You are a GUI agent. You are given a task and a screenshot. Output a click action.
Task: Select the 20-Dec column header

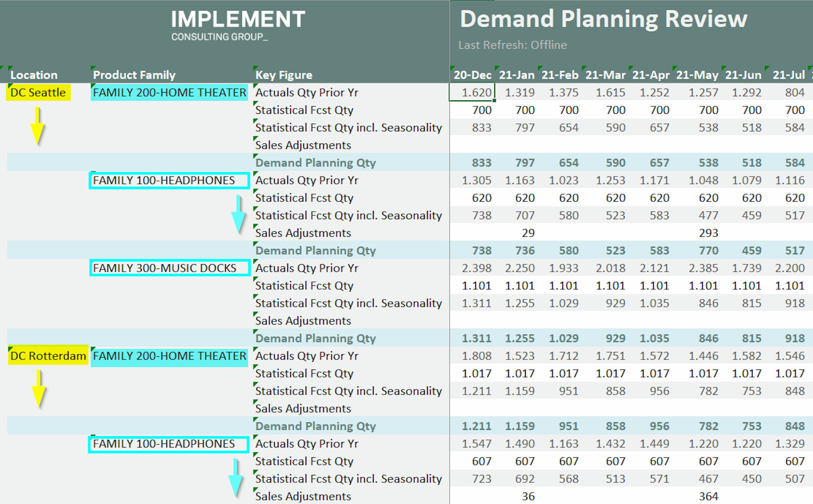473,75
